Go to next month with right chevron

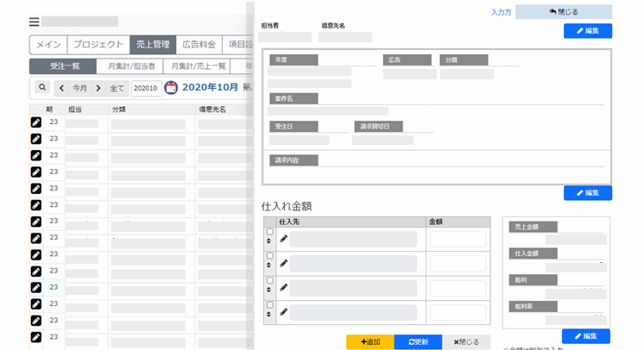[98, 88]
